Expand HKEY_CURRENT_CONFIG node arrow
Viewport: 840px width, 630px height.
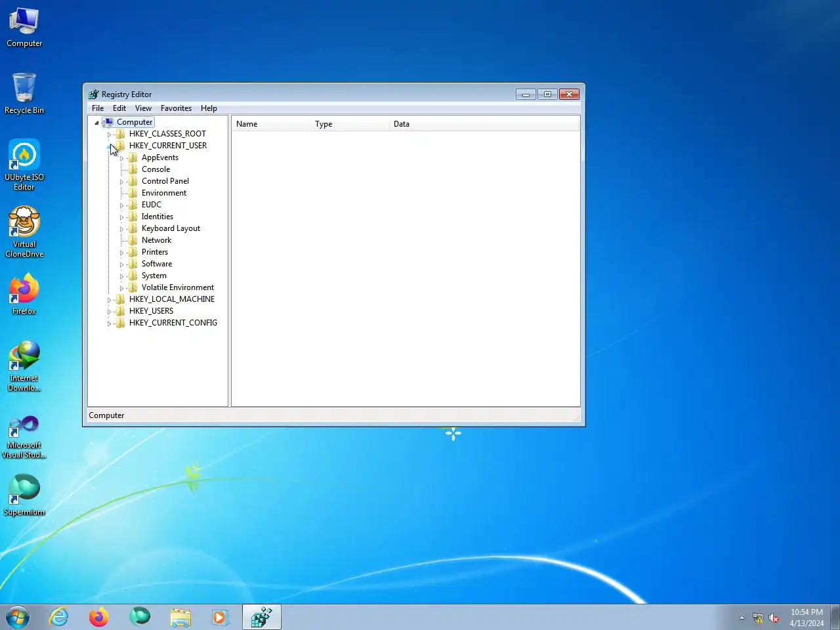click(x=109, y=323)
